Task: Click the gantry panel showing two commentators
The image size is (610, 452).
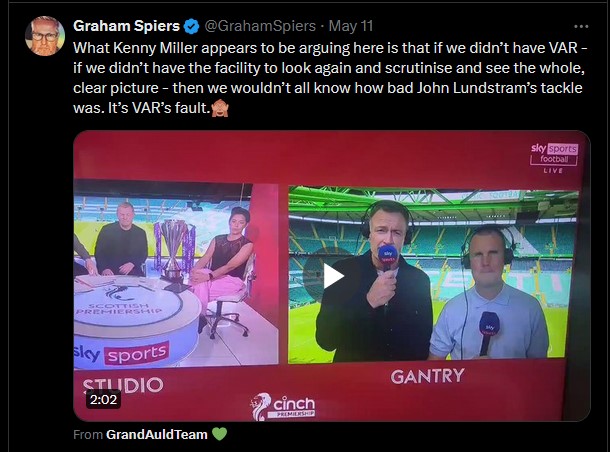Action: click(433, 275)
